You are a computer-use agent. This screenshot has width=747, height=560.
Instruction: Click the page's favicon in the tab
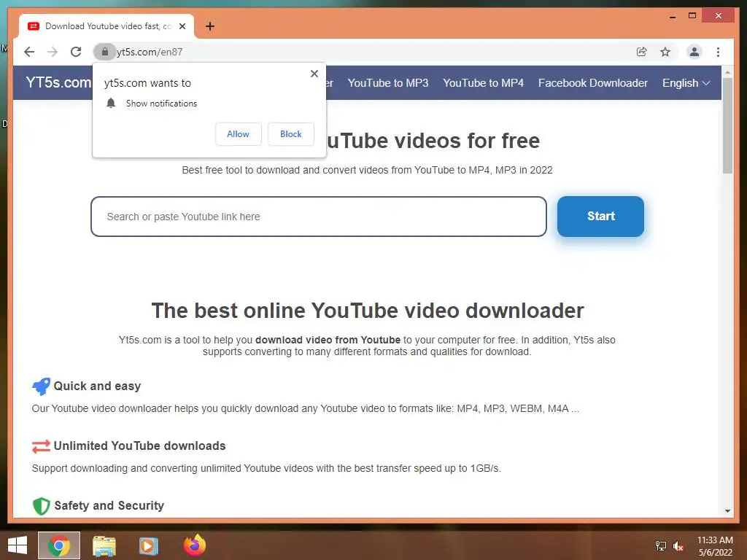(34, 26)
